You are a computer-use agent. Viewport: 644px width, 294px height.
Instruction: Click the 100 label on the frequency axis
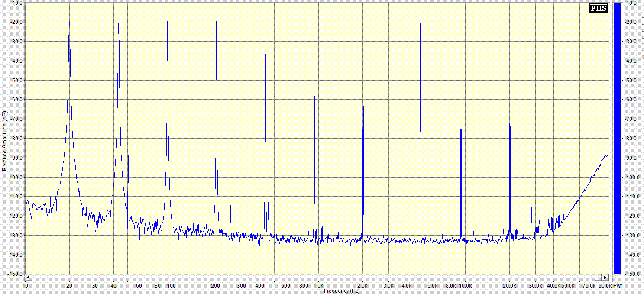click(172, 286)
